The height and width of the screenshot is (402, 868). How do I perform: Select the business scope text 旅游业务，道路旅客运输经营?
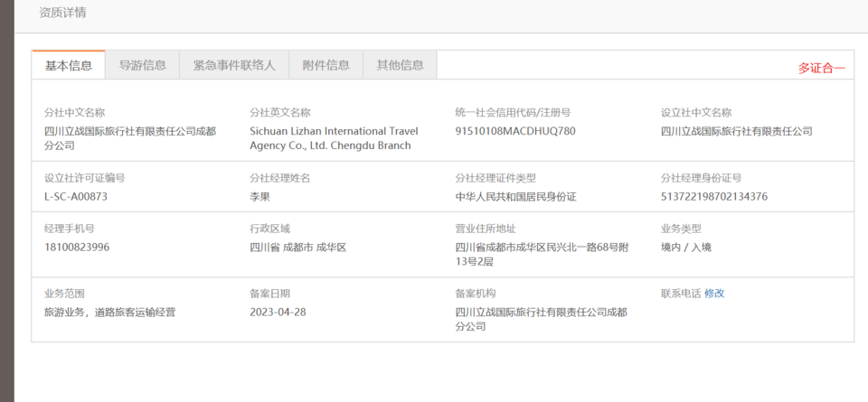(x=110, y=312)
